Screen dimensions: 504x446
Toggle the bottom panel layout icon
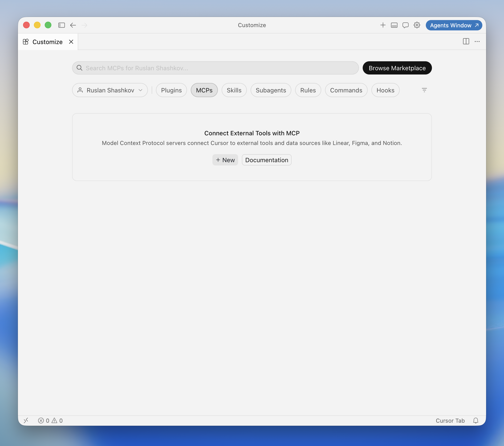point(394,25)
